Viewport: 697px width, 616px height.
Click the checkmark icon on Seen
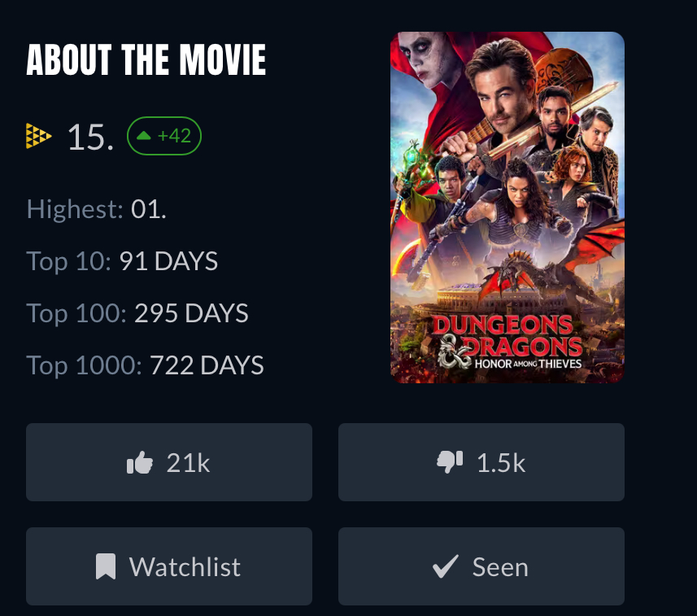pyautogui.click(x=445, y=566)
